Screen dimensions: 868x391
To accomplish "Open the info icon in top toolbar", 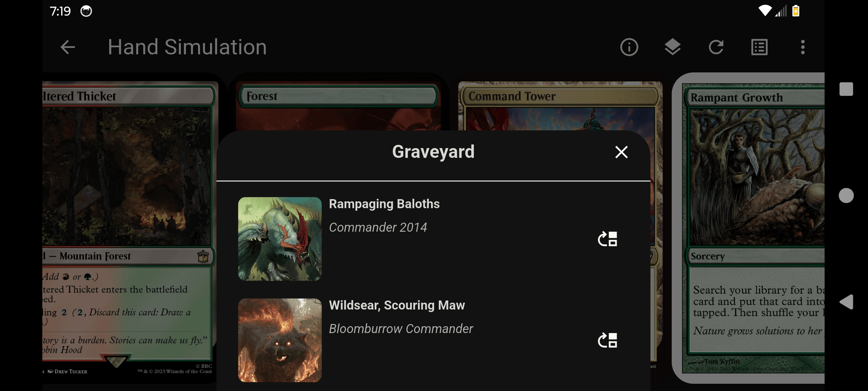I will [629, 47].
